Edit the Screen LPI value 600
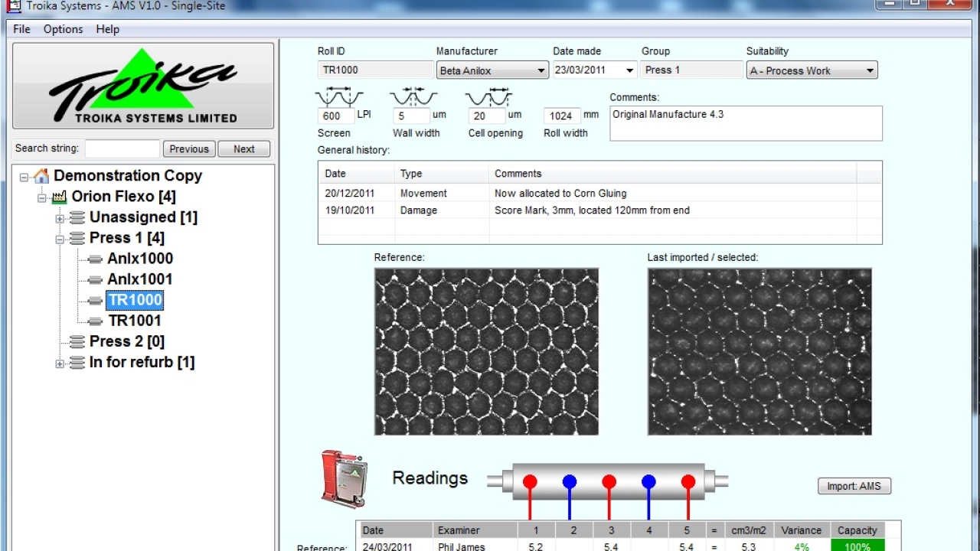This screenshot has width=980, height=551. [x=336, y=116]
